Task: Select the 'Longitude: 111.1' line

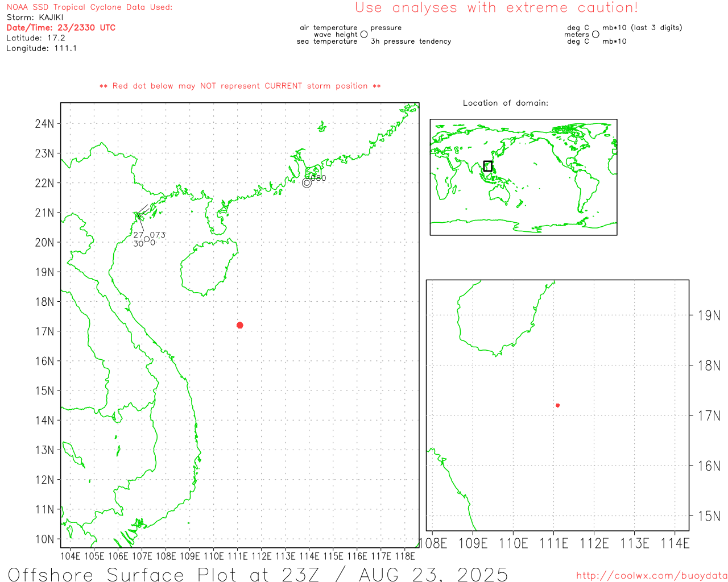Action: pyautogui.click(x=42, y=48)
